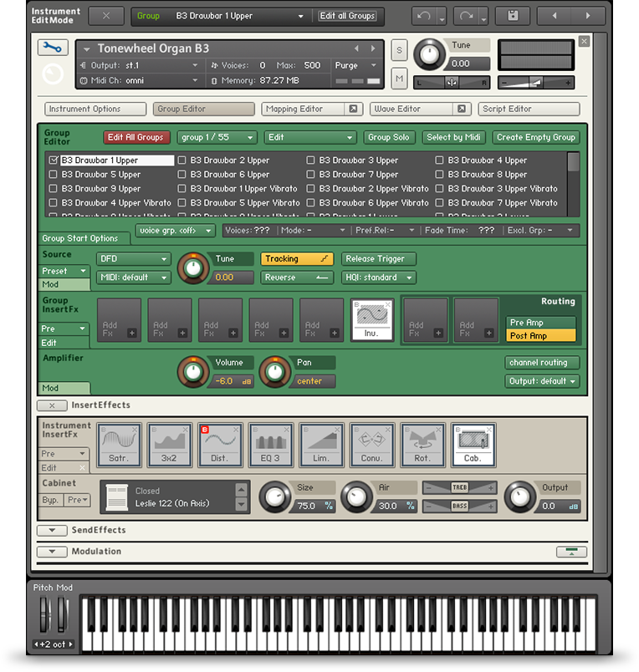Select the Satr. saturation effect slot

click(119, 445)
